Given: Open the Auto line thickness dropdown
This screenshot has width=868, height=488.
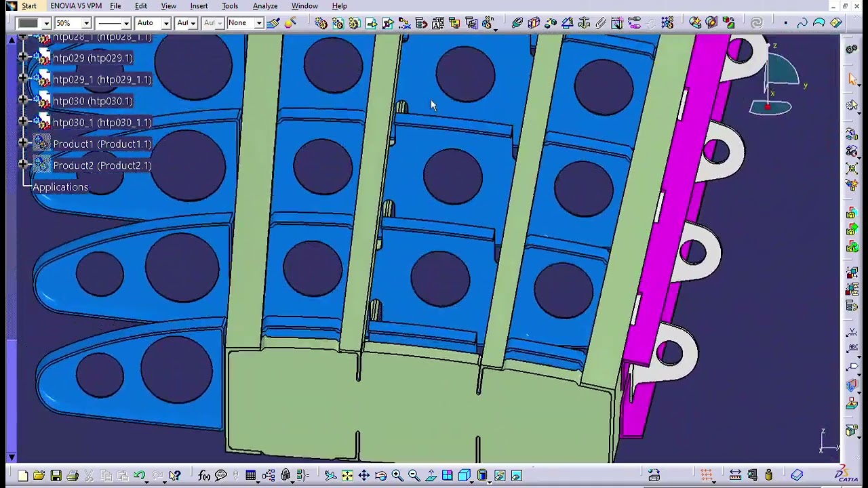Looking at the screenshot, I should point(165,23).
